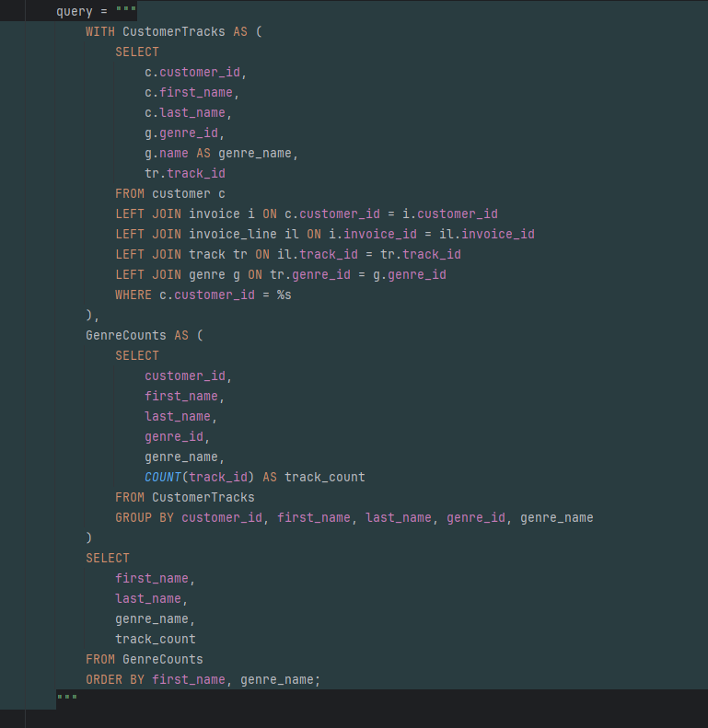Click the closing triple quotes
The image size is (708, 728).
click(67, 699)
